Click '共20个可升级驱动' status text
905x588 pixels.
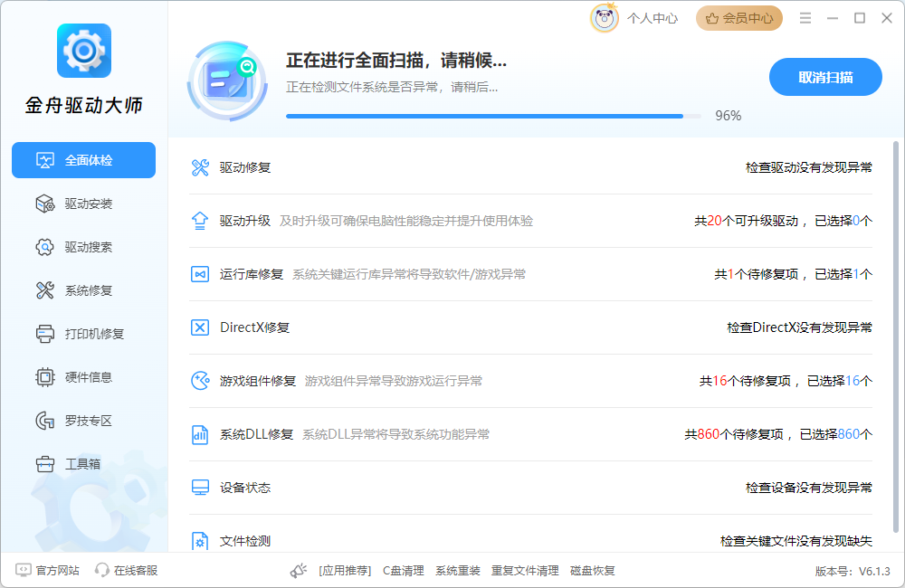[747, 221]
